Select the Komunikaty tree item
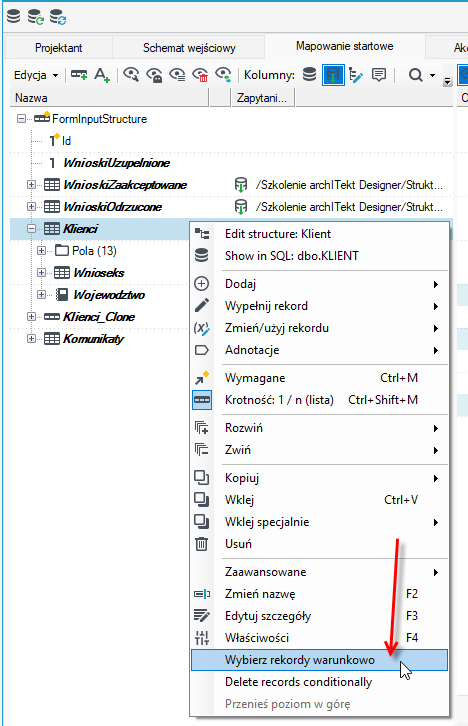This screenshot has height=726, width=468. [x=94, y=338]
